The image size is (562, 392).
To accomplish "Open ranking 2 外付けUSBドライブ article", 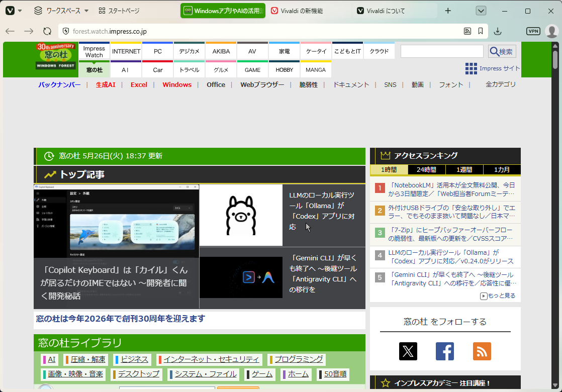I will point(451,212).
